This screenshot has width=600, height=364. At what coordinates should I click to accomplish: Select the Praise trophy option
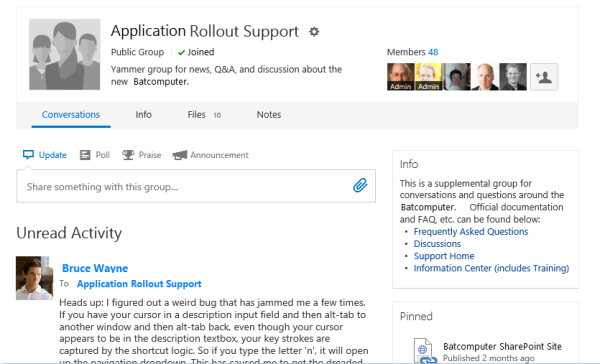click(x=141, y=155)
